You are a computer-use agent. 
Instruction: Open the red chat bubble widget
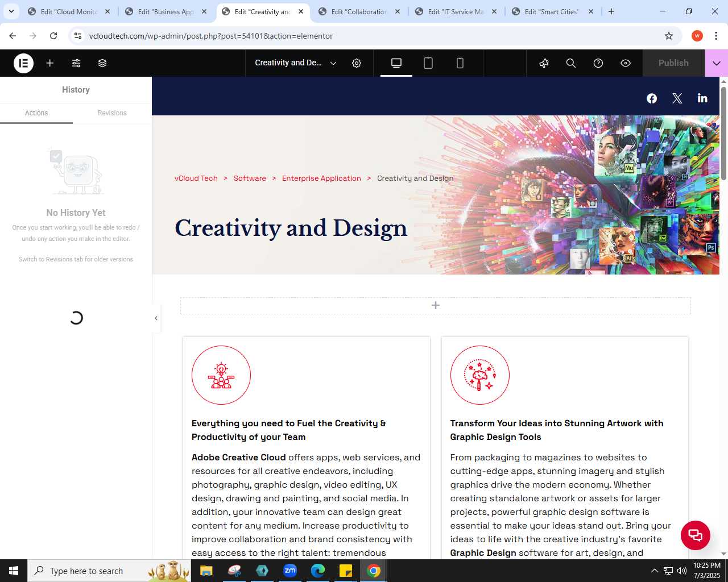click(696, 535)
